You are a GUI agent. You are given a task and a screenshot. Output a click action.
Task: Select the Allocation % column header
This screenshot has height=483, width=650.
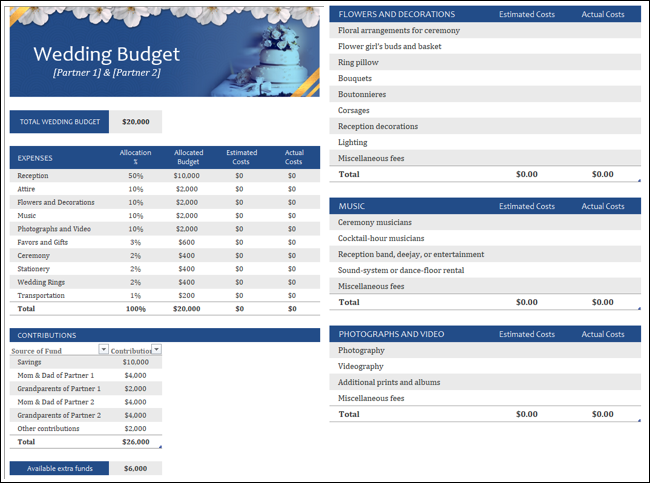136,157
